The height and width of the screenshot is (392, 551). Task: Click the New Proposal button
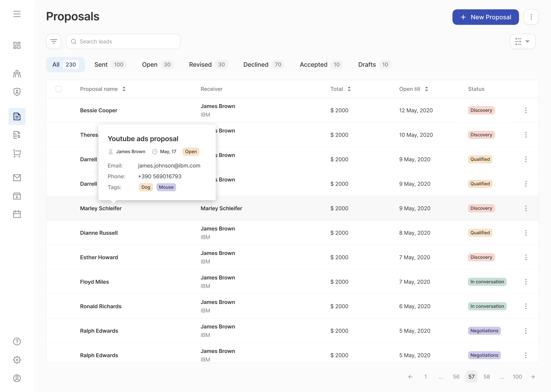486,17
